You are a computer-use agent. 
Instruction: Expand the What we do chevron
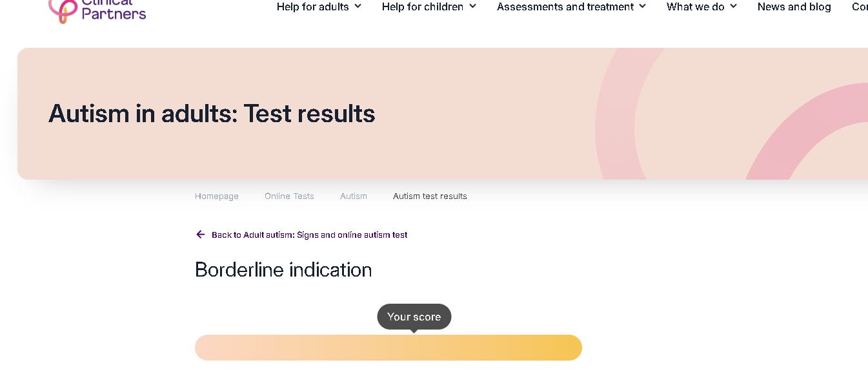[x=734, y=6]
